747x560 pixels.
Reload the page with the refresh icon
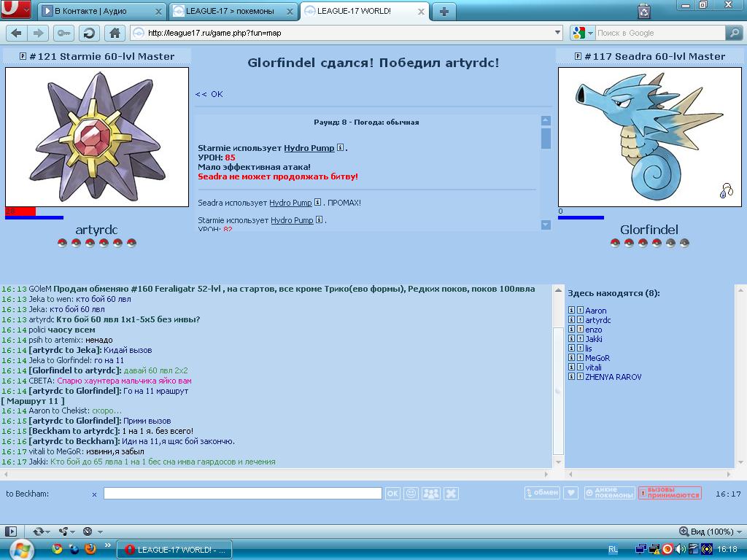[88, 33]
